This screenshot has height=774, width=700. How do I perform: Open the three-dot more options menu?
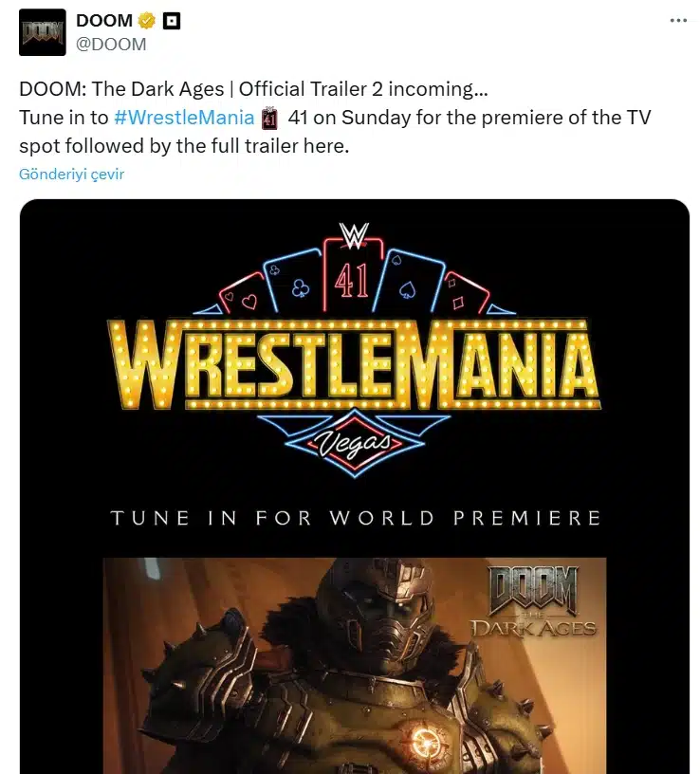677,20
